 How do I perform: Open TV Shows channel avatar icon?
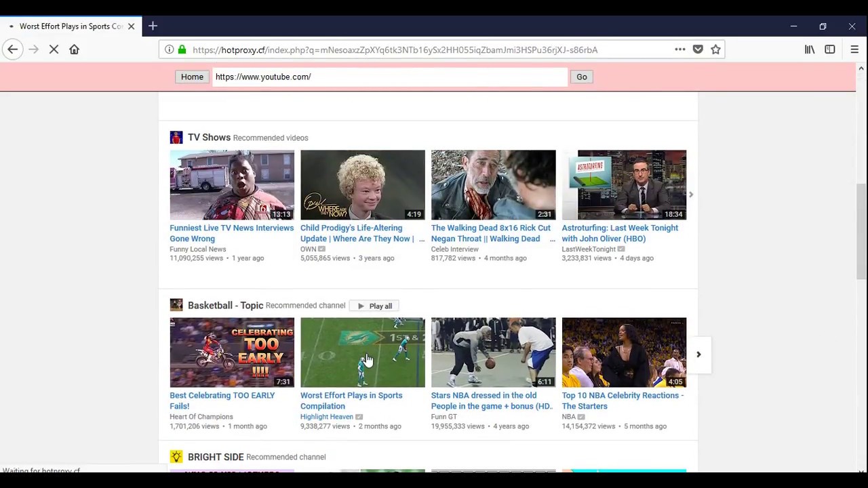tap(176, 138)
